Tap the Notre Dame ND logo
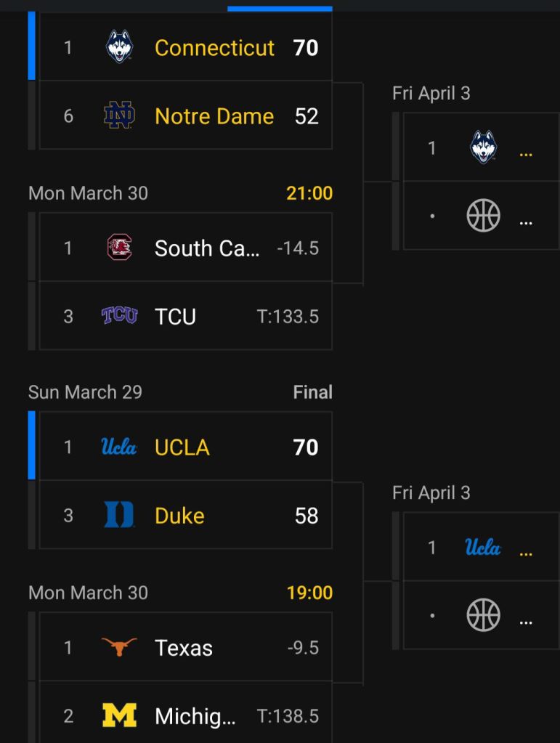This screenshot has height=743, width=560. 119,116
